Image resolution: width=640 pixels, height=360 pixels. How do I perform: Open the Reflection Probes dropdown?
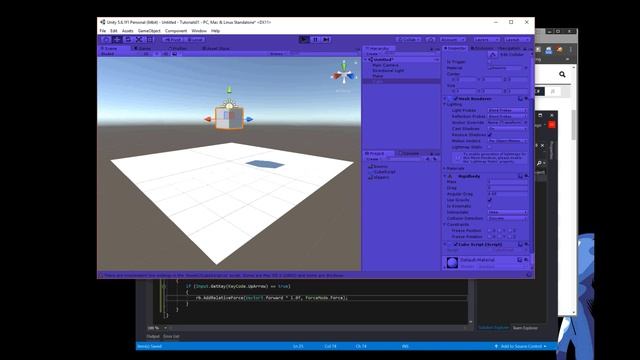pyautogui.click(x=508, y=116)
